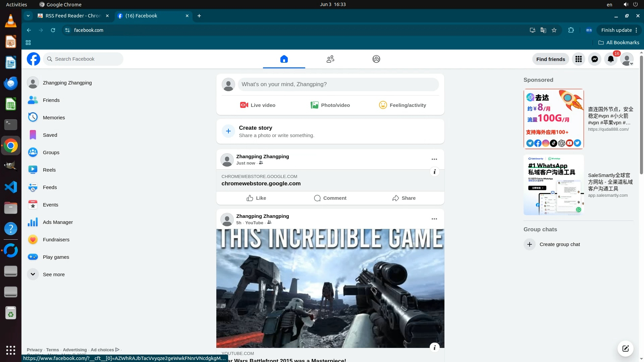Open options menu on YouTube post
Viewport: 644px width, 362px height.
434,219
